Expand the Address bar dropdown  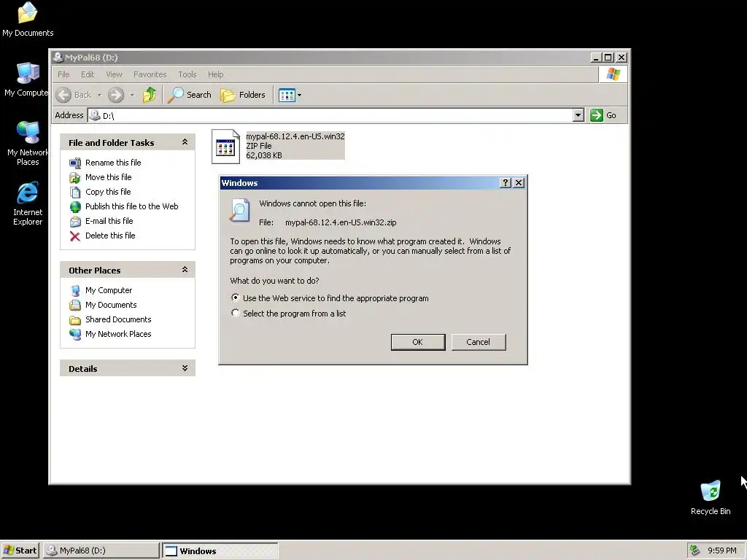point(578,114)
